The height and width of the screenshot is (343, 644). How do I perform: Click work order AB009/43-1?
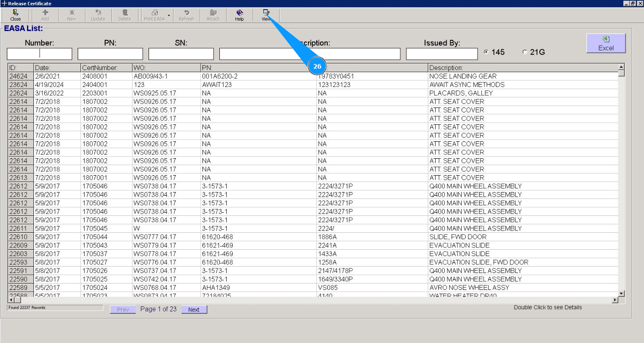(152, 76)
